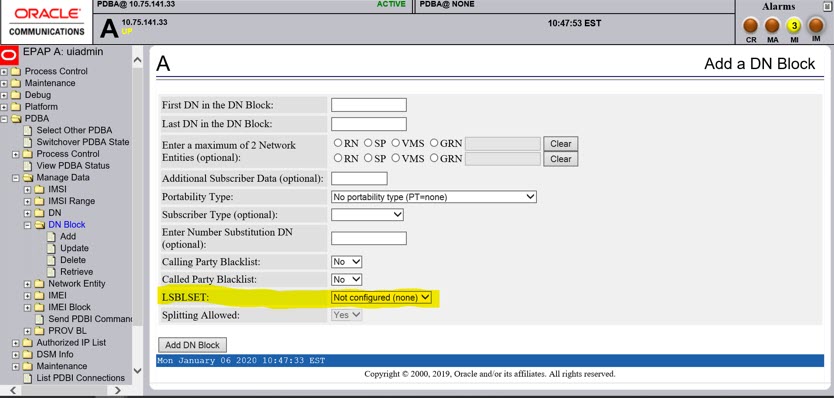Viewport: 834px width, 399px height.
Task: Click the IMSI Range folder icon
Action: click(39, 201)
